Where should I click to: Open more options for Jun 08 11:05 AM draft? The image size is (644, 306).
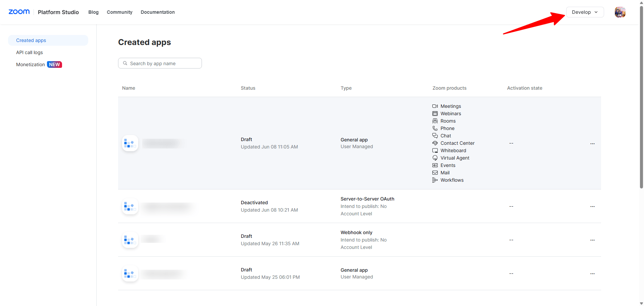[x=592, y=143]
